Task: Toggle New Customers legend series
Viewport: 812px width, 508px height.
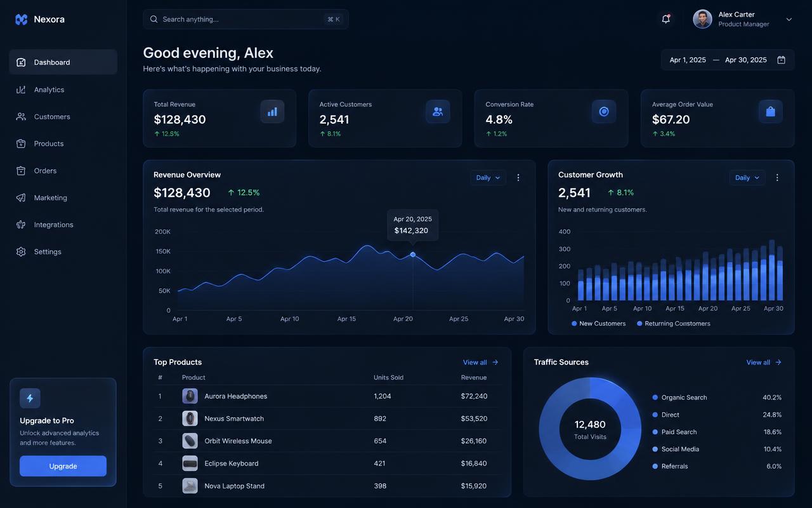Action: pyautogui.click(x=598, y=324)
